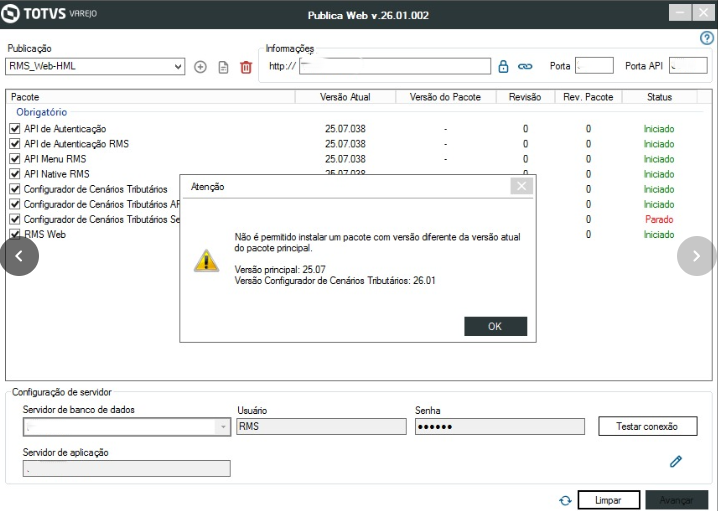Click the Porta input field
This screenshot has width=718, height=511.
tap(594, 66)
